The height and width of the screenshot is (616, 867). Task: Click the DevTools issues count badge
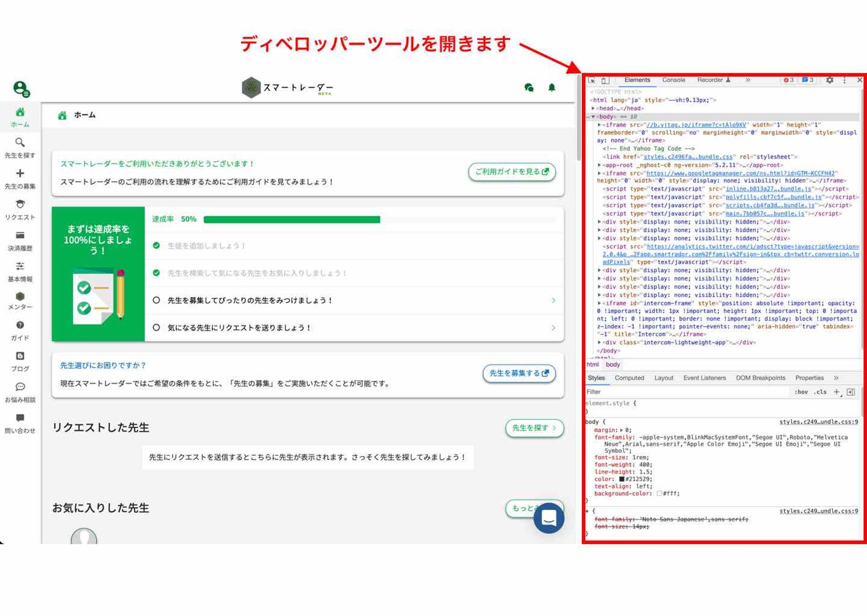808,80
